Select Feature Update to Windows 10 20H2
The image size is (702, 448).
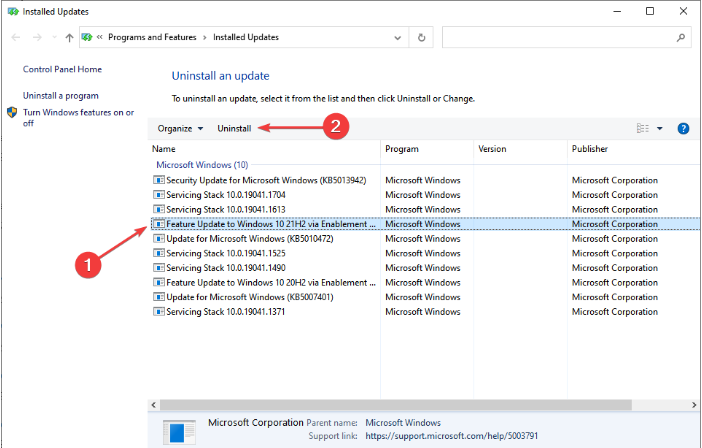coord(424,283)
